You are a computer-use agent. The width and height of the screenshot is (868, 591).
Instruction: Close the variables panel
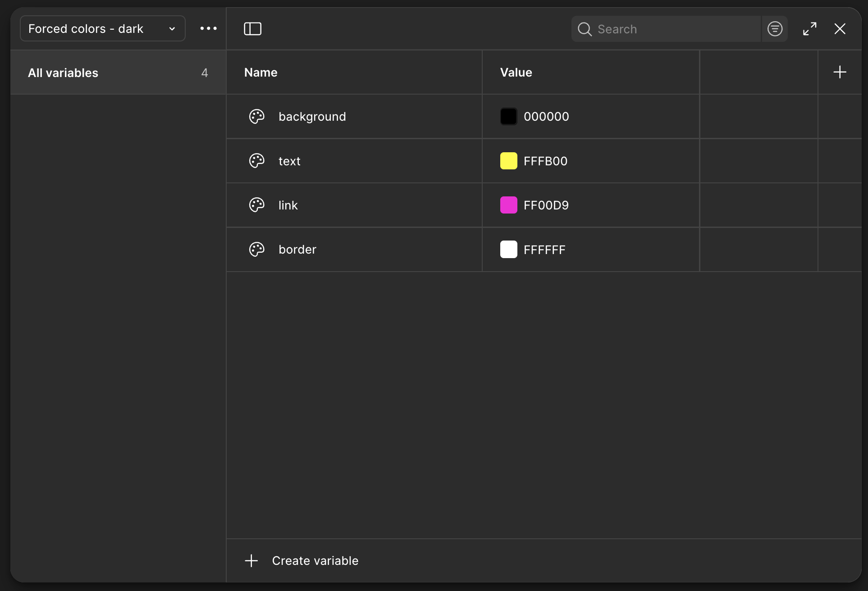(840, 29)
